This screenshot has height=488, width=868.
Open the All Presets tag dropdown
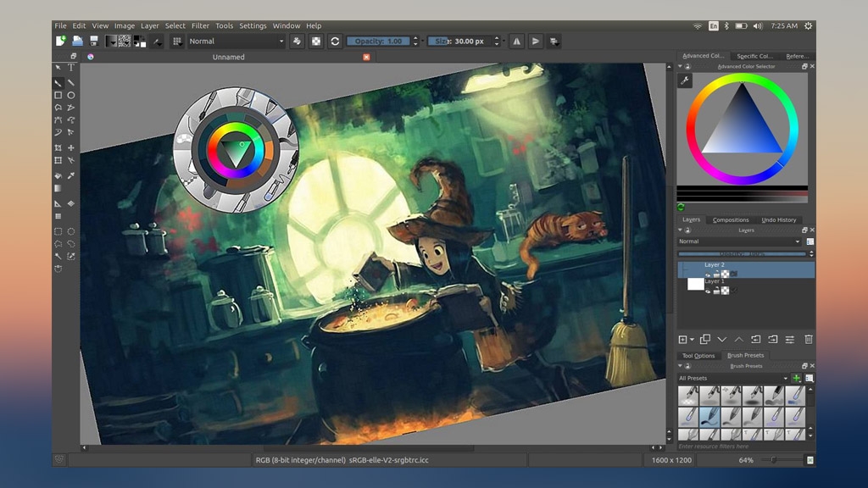pos(733,378)
